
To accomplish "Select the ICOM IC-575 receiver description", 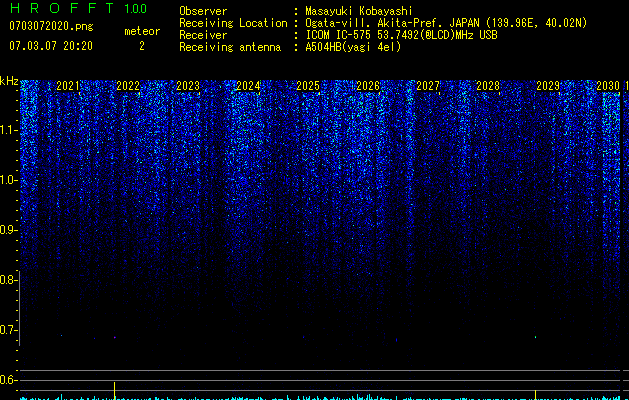I will (x=401, y=35).
